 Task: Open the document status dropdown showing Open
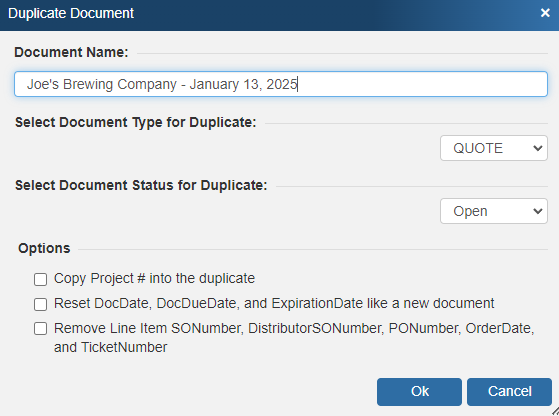pos(494,211)
